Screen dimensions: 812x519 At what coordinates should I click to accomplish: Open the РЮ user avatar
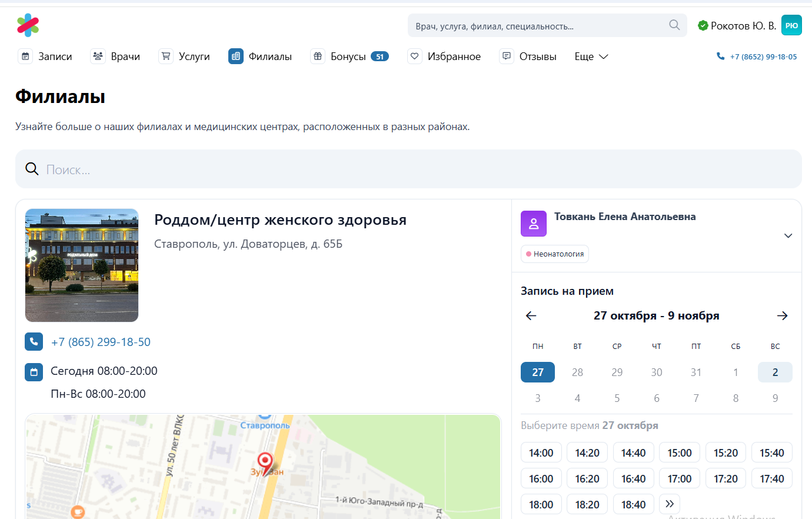click(791, 25)
